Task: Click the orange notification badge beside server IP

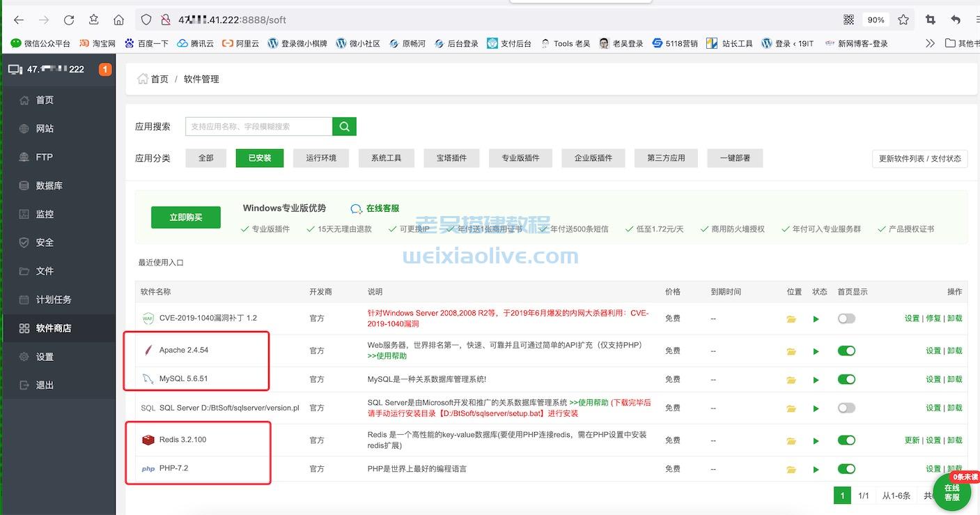Action: pos(105,69)
